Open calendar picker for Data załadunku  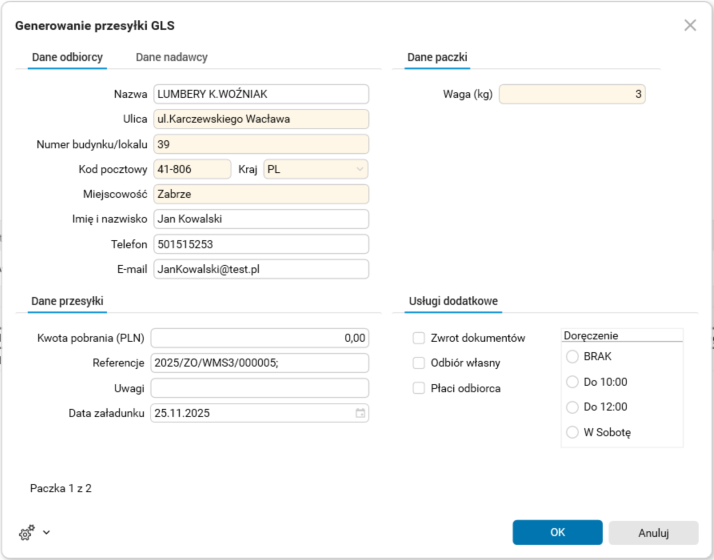(x=360, y=413)
